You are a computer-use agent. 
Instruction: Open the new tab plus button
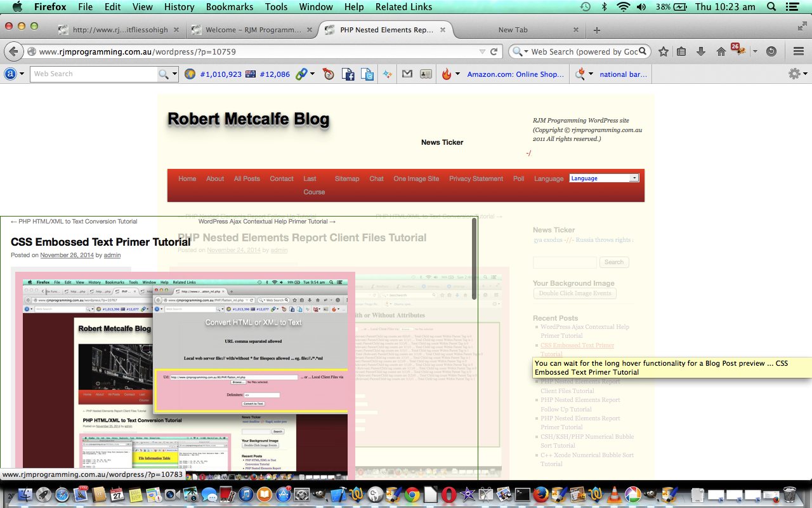click(597, 30)
